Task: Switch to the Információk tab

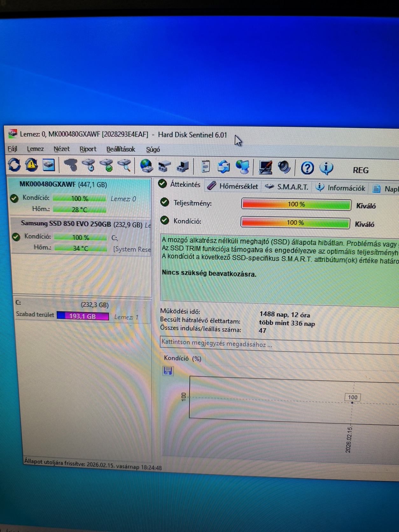Action: 341,188
